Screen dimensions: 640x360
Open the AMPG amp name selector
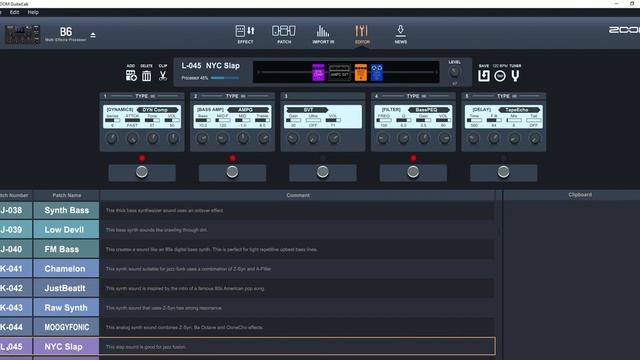[x=248, y=109]
